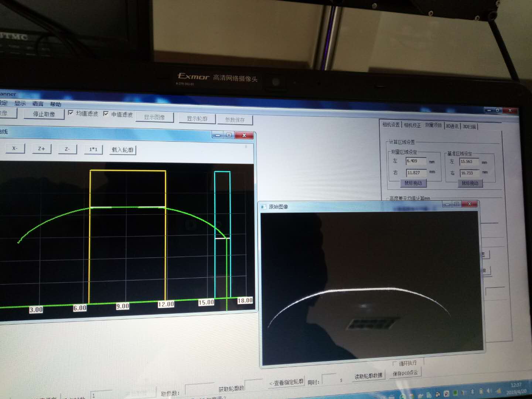Click the 保存pcd点云 save point cloud button
The width and height of the screenshot is (532, 399).
click(x=405, y=373)
